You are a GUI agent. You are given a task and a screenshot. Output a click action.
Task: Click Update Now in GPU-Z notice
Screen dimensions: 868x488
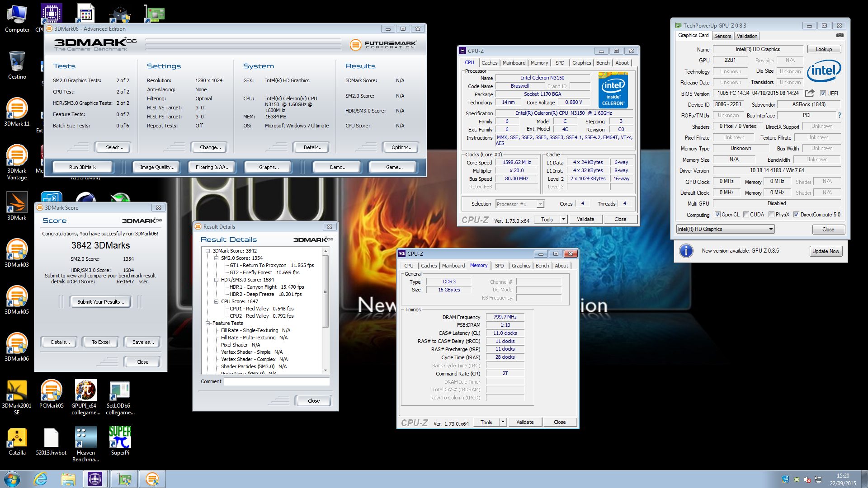tap(826, 251)
